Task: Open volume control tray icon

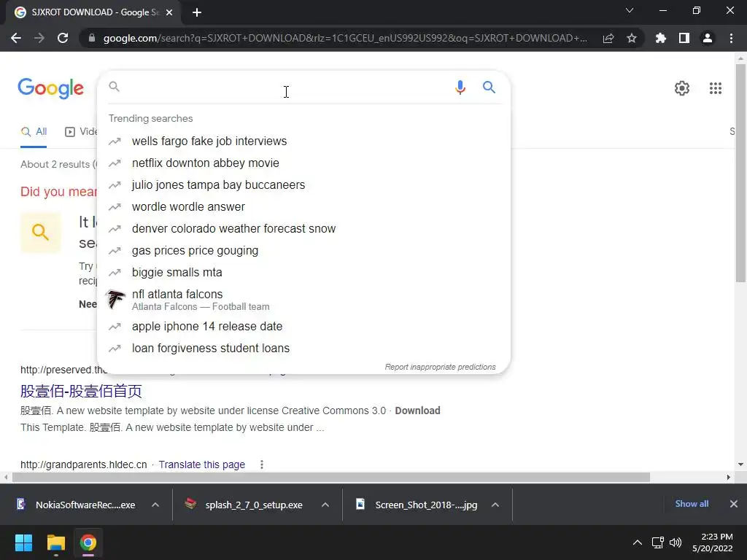Action: tap(676, 542)
